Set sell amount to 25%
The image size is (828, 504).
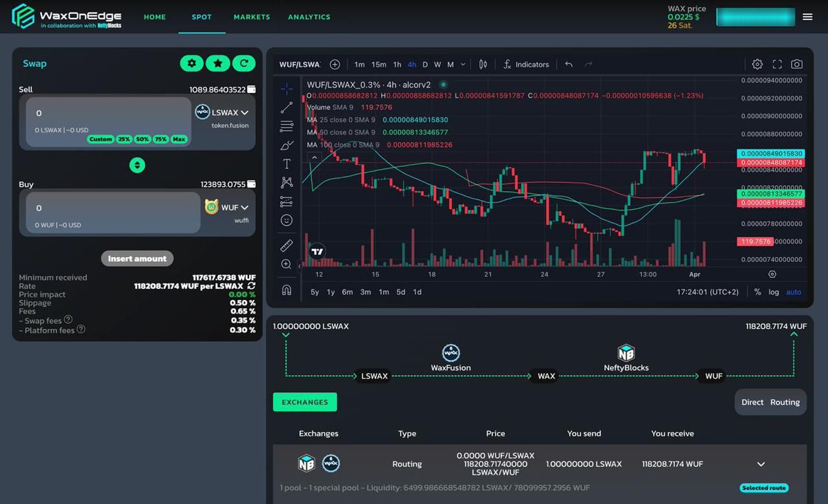(x=124, y=139)
